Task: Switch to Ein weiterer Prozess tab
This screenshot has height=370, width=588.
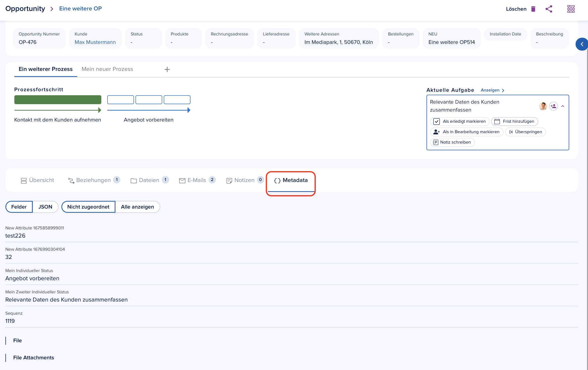Action: click(x=46, y=69)
